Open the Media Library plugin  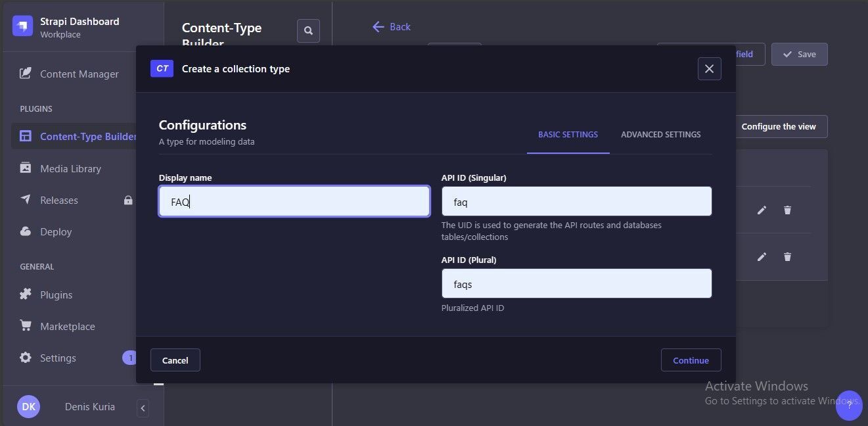click(x=70, y=169)
